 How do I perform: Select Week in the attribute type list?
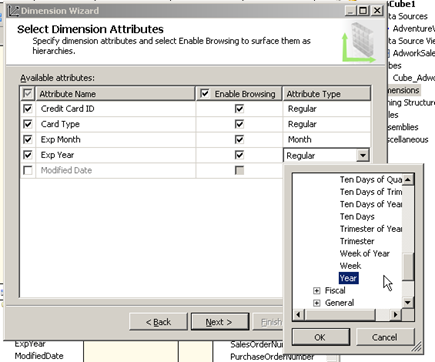point(350,266)
